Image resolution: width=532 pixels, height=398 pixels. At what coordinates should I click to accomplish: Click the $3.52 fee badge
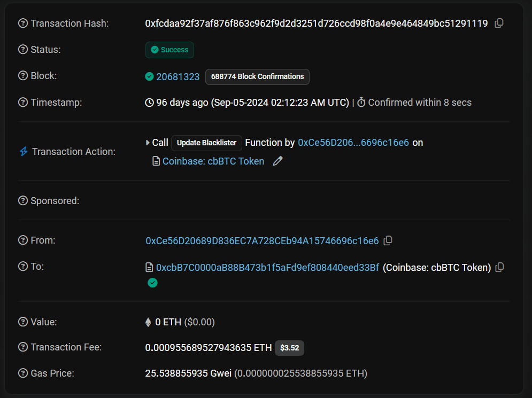(x=289, y=348)
